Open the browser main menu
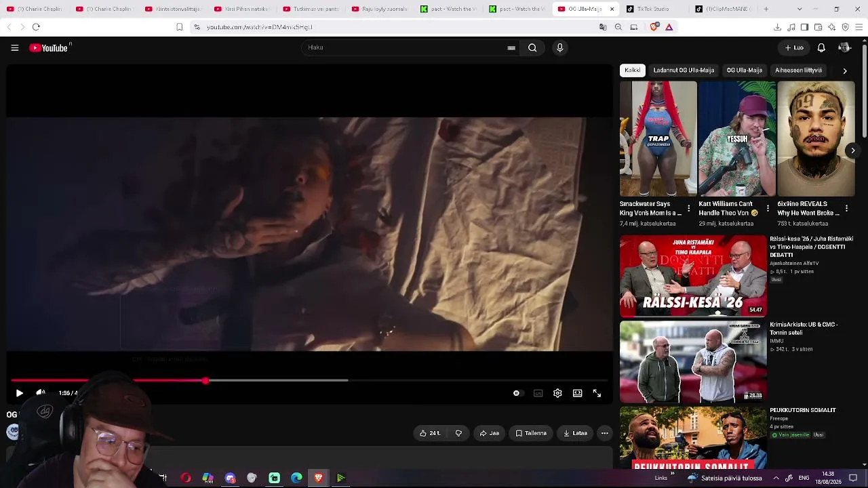The height and width of the screenshot is (488, 868). pyautogui.click(x=859, y=27)
